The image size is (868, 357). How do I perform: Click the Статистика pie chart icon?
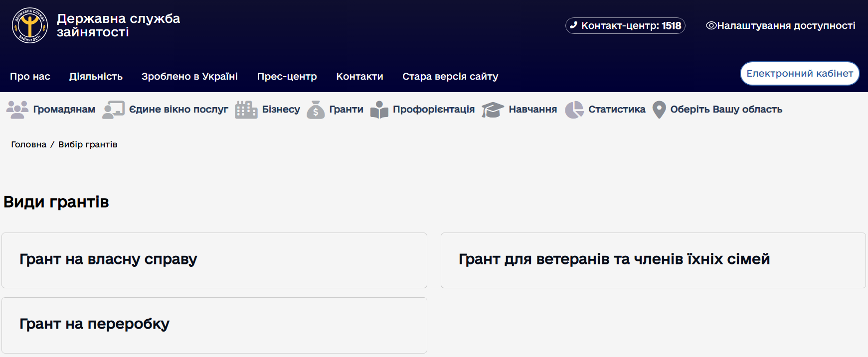coord(574,110)
